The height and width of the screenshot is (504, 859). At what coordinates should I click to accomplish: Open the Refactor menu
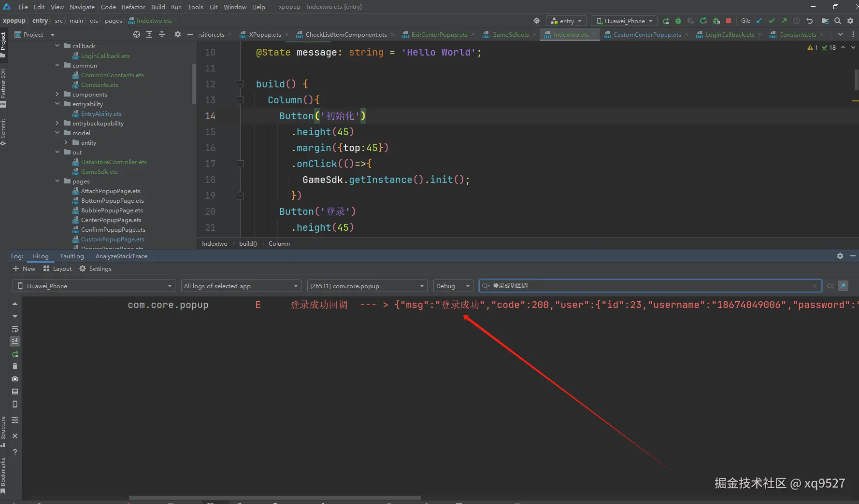133,7
